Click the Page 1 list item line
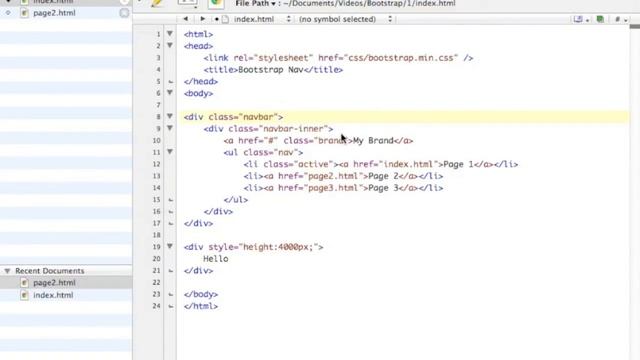Screen dimensions: 640x360 [x=381, y=164]
